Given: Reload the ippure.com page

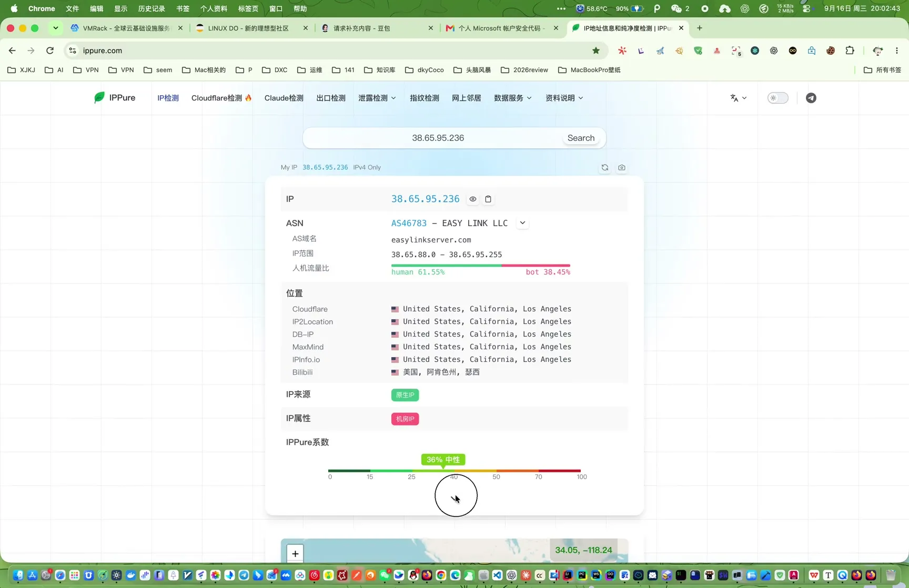Looking at the screenshot, I should pos(50,50).
